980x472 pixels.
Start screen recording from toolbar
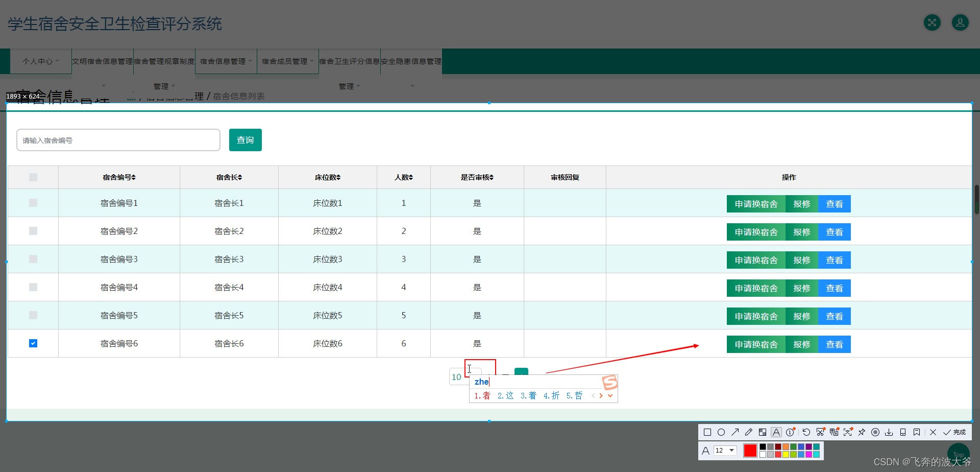875,432
